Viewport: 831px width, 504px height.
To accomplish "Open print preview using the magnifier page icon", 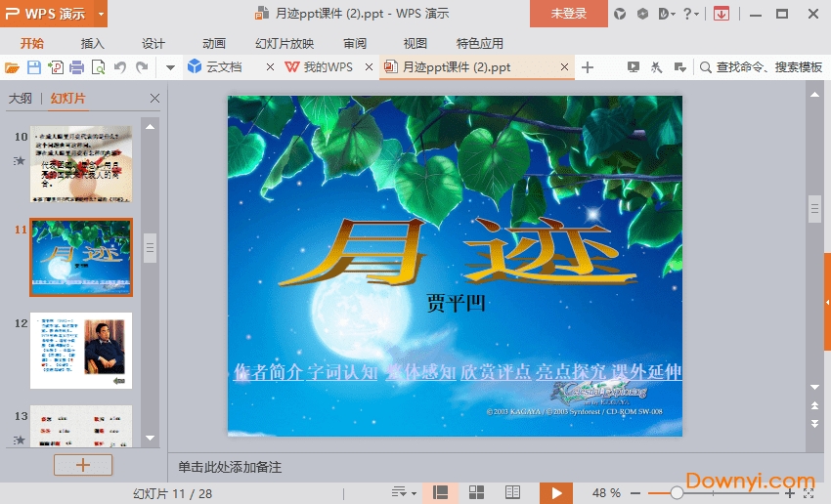I will click(x=99, y=67).
